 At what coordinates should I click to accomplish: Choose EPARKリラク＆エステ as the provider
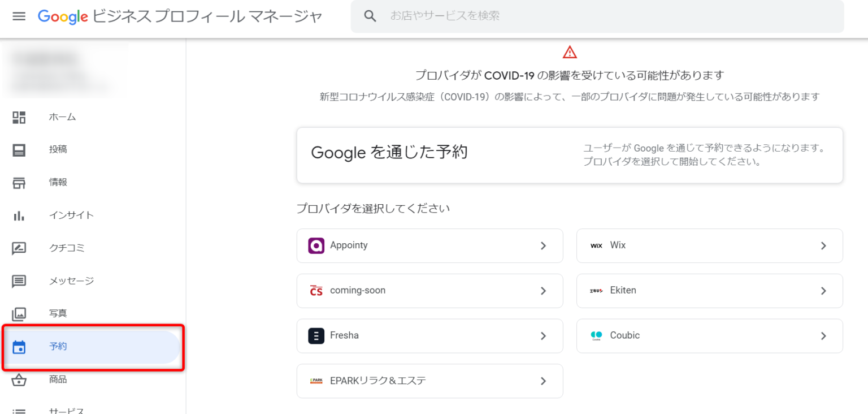pos(429,381)
